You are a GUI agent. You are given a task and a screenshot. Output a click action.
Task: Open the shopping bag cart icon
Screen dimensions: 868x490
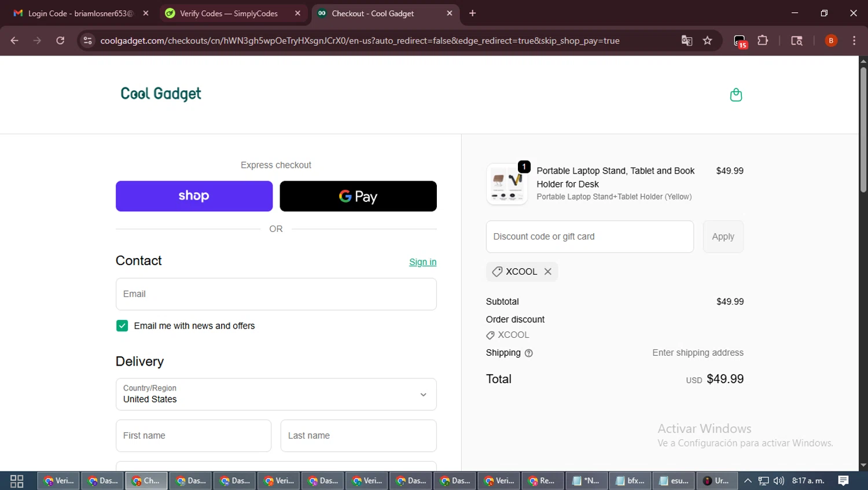point(735,95)
